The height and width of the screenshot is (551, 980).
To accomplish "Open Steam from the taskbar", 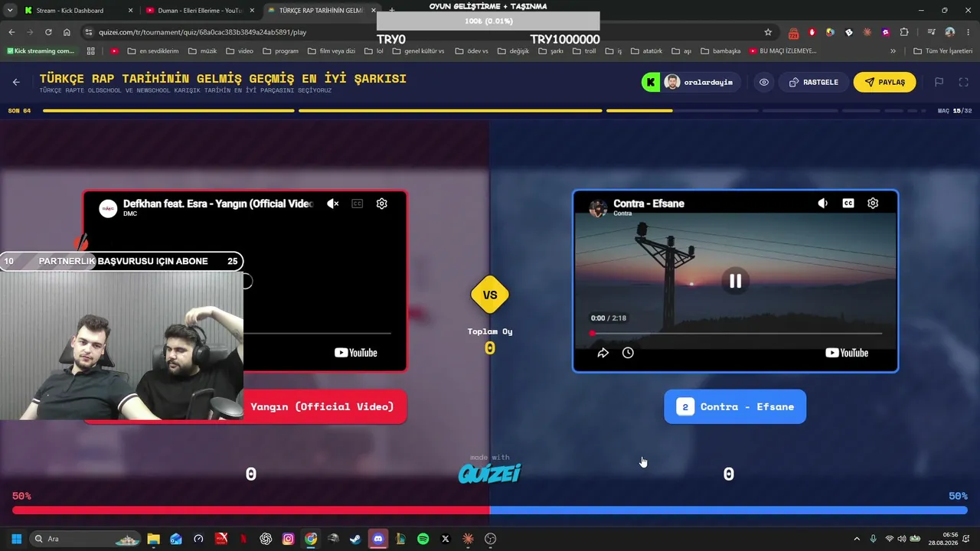I will point(355,539).
